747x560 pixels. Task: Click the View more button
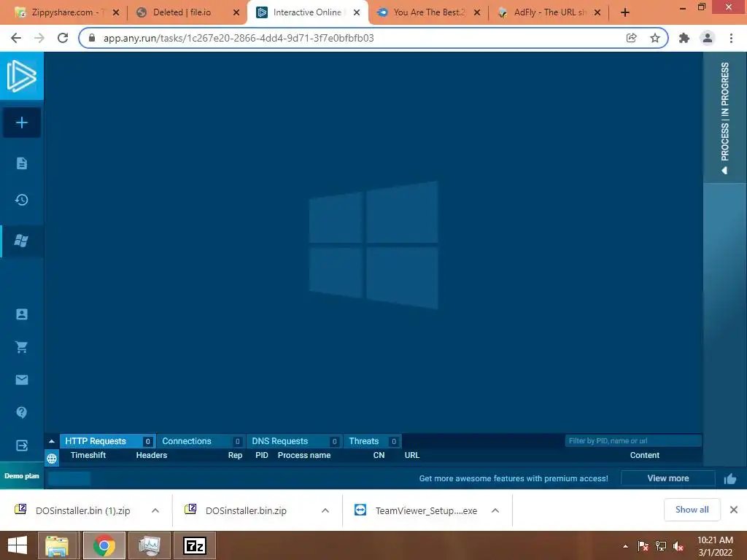point(668,478)
